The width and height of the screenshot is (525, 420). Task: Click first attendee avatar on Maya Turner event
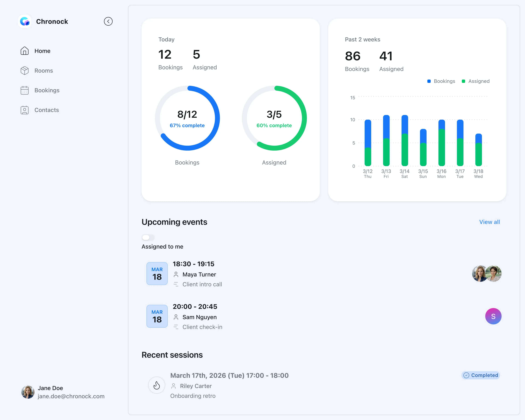(479, 273)
